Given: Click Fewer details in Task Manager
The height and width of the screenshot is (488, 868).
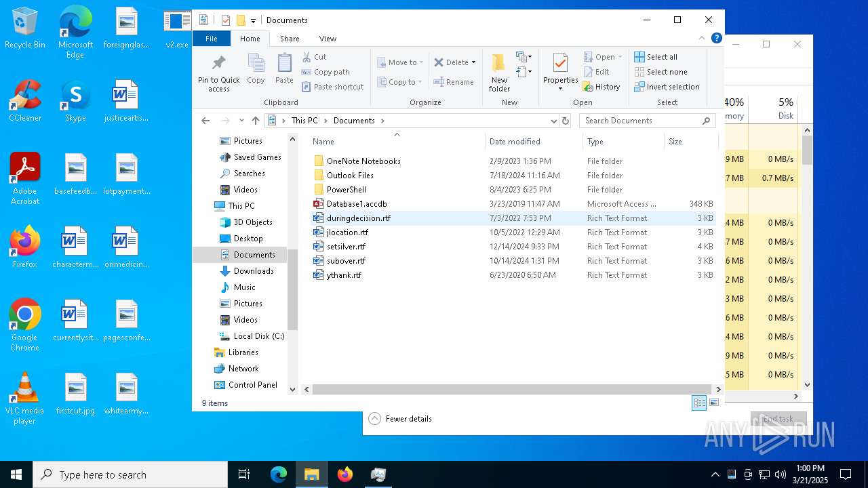Looking at the screenshot, I should 400,419.
